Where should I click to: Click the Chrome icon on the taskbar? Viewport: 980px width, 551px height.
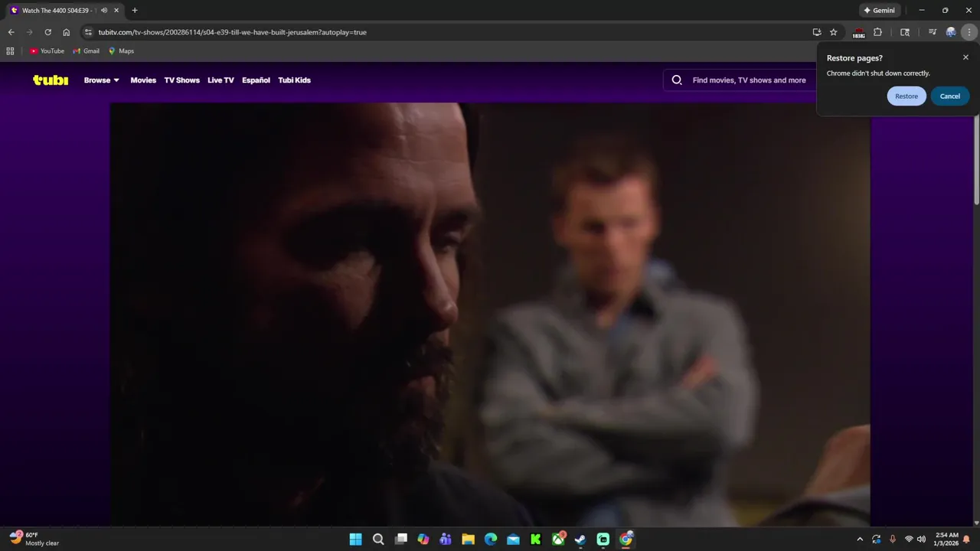click(x=626, y=539)
